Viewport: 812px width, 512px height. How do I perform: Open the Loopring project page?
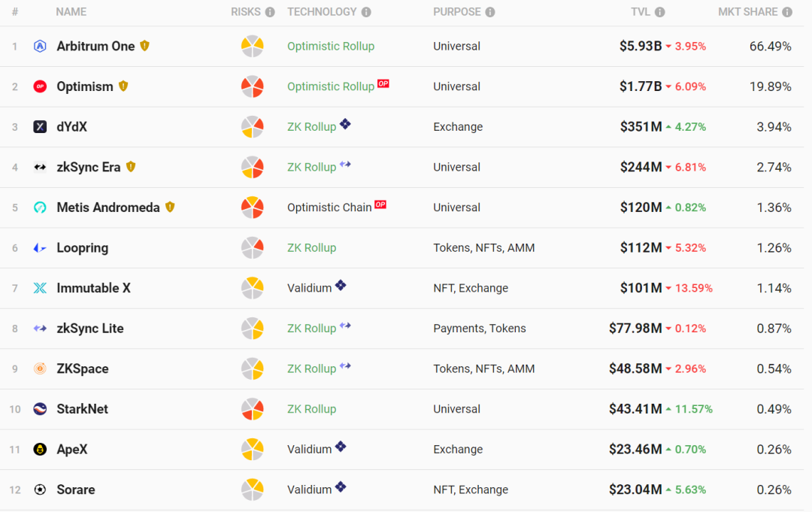coord(83,248)
